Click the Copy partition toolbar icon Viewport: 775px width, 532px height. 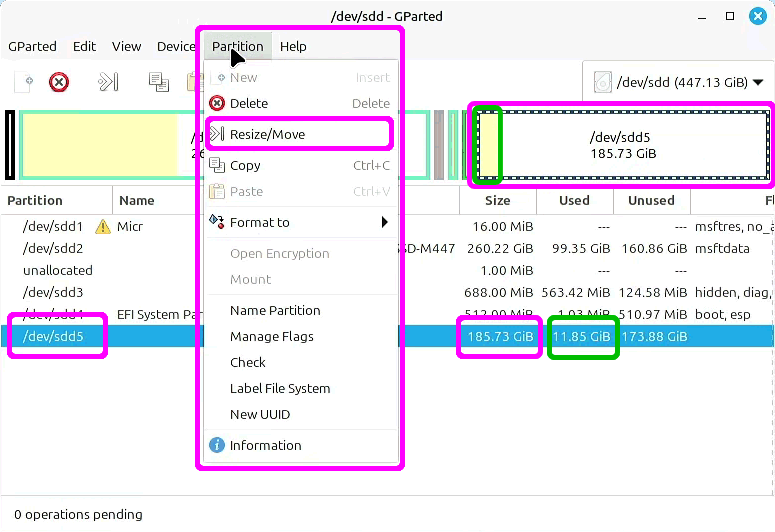[x=158, y=82]
